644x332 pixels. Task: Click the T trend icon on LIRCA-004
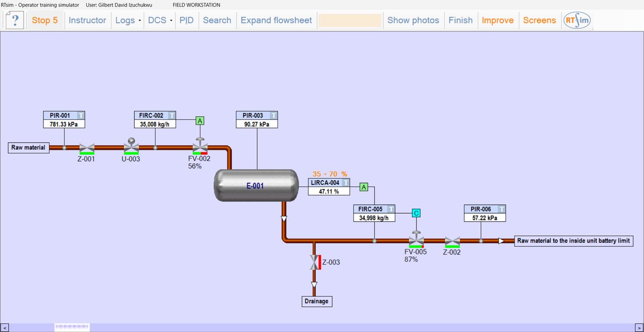(346, 183)
